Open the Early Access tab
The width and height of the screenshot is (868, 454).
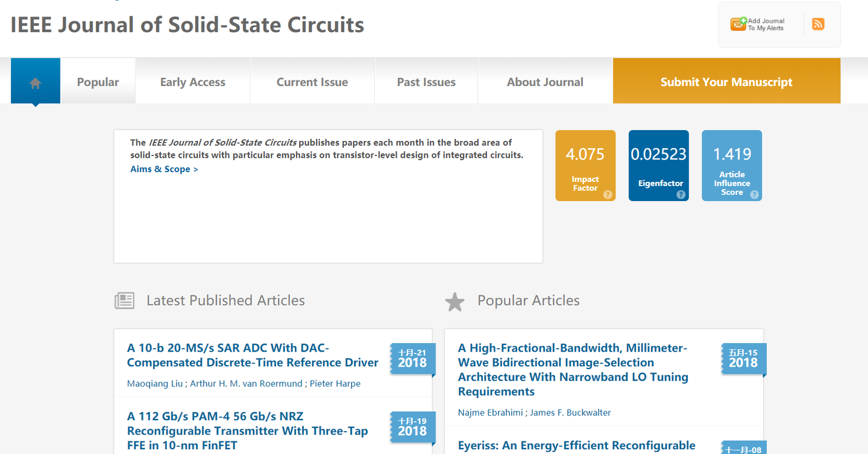pyautogui.click(x=193, y=81)
